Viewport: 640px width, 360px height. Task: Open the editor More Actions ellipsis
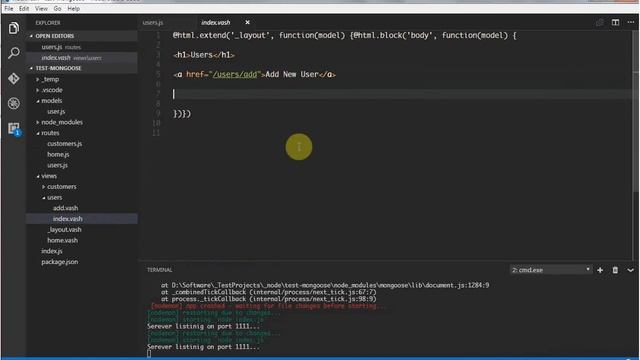tap(631, 22)
